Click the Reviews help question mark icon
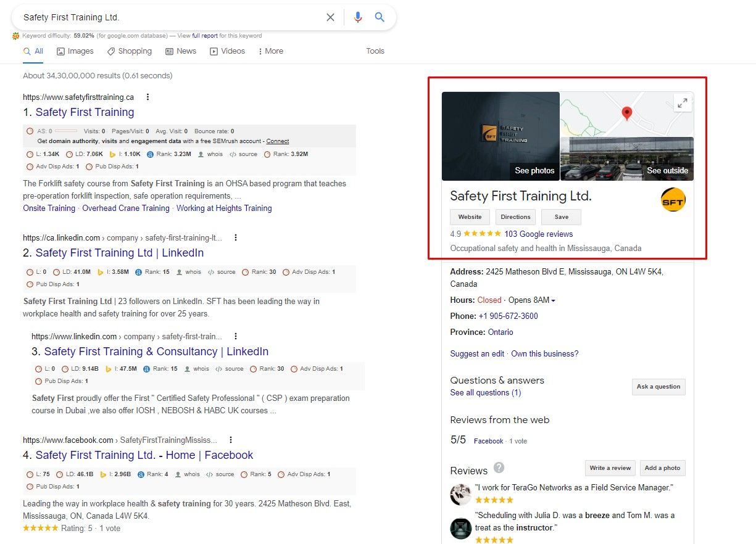Image resolution: width=756 pixels, height=544 pixels. pyautogui.click(x=499, y=468)
